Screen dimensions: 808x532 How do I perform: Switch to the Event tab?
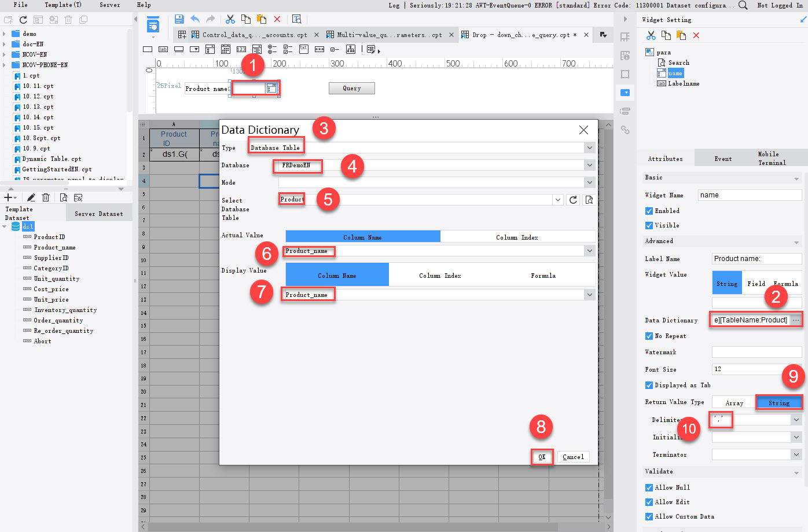click(723, 159)
